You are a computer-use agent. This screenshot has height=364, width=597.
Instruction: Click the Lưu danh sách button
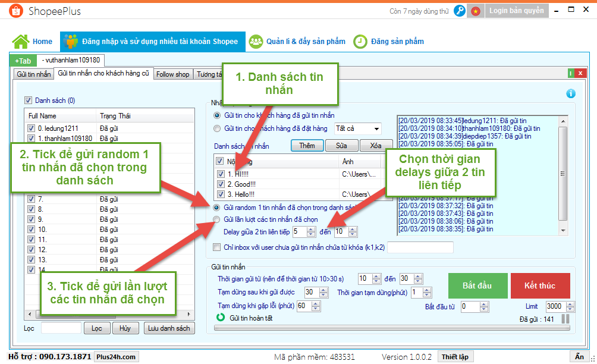point(169,328)
